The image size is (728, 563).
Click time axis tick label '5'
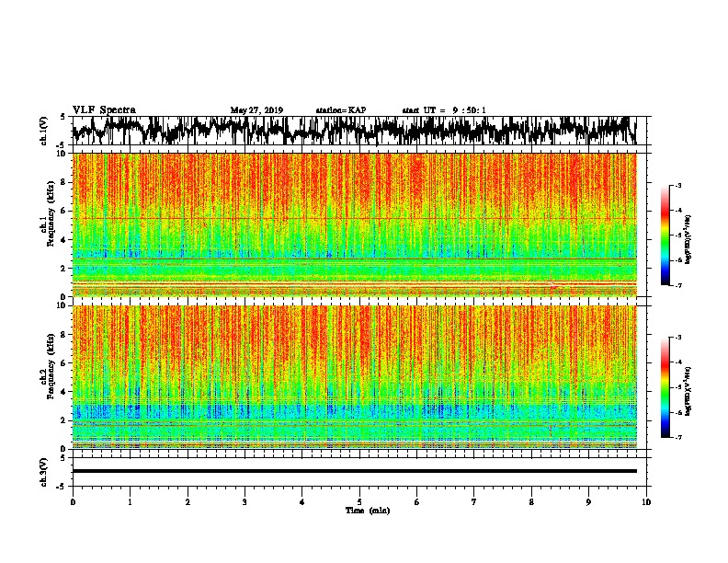coord(359,502)
